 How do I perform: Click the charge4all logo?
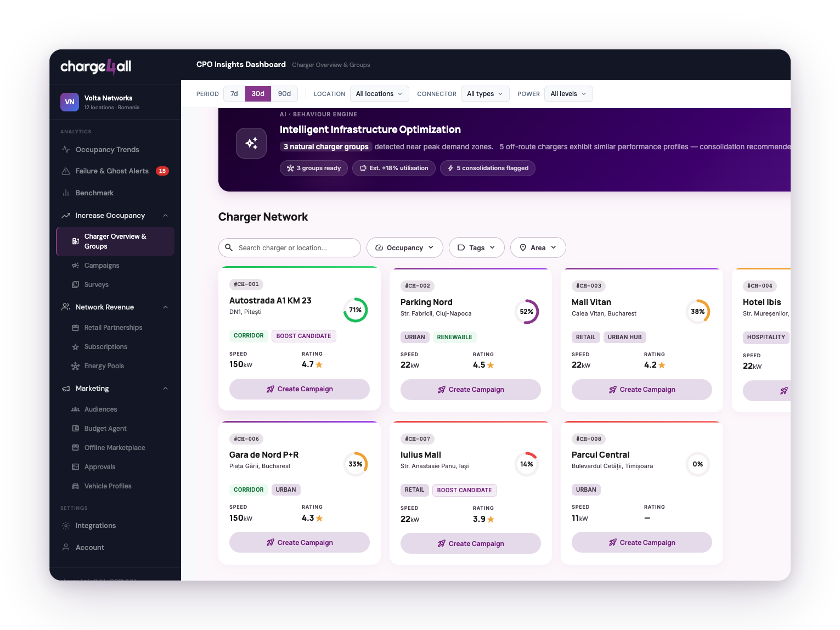point(96,66)
